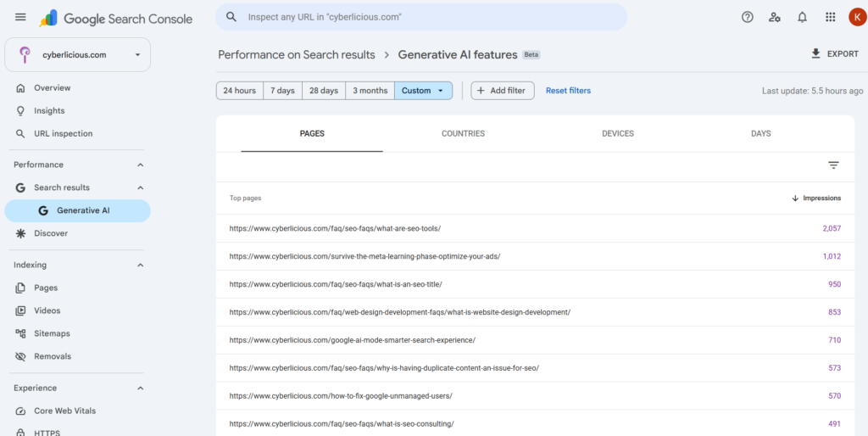Collapse the Indexing section

pyautogui.click(x=140, y=266)
